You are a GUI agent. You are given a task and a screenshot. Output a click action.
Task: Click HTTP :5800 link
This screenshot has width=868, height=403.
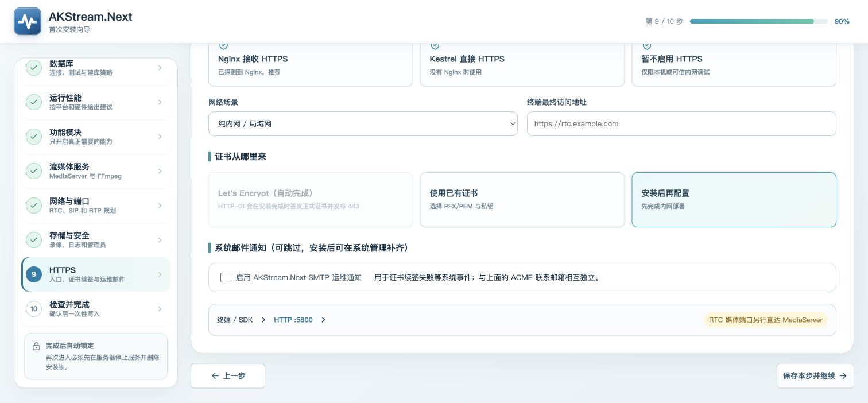(x=293, y=320)
